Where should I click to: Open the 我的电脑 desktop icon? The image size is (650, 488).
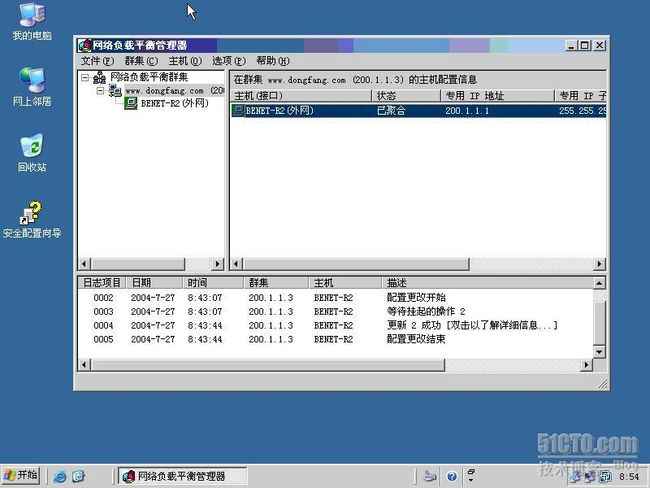[32, 22]
